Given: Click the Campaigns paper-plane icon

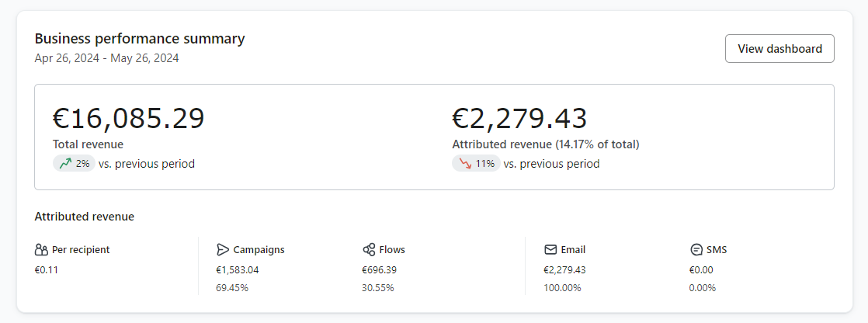Looking at the screenshot, I should [x=223, y=250].
